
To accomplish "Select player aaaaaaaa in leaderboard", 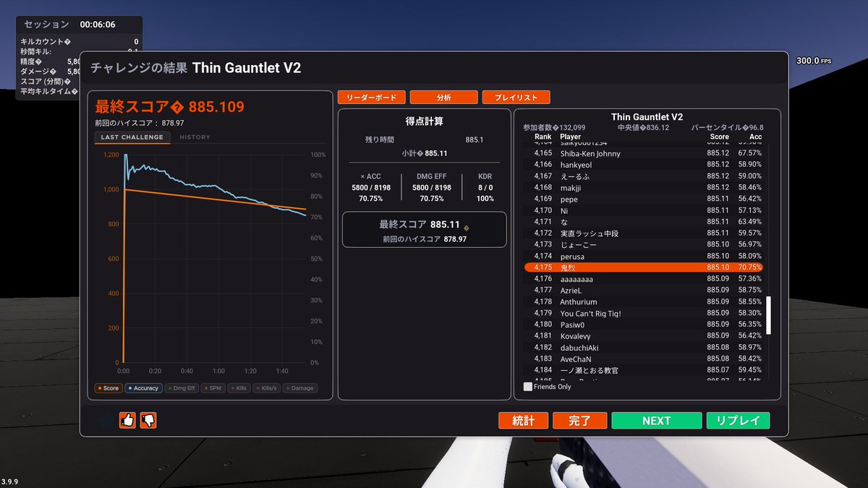I will click(644, 279).
